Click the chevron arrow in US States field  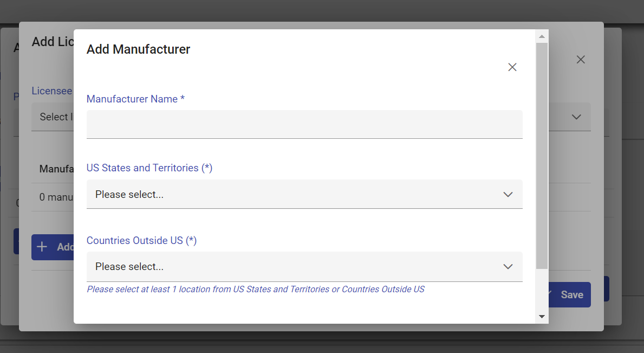point(508,194)
